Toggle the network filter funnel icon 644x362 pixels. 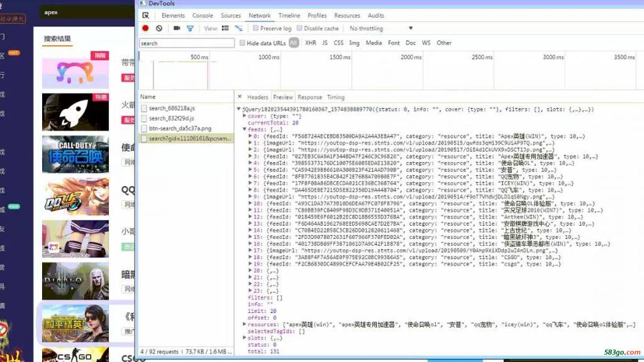[x=190, y=28]
